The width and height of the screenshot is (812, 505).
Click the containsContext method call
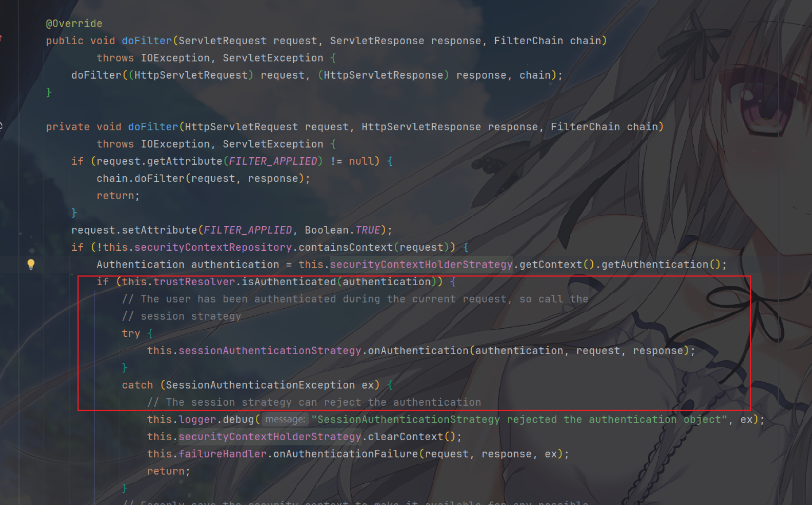pos(345,247)
